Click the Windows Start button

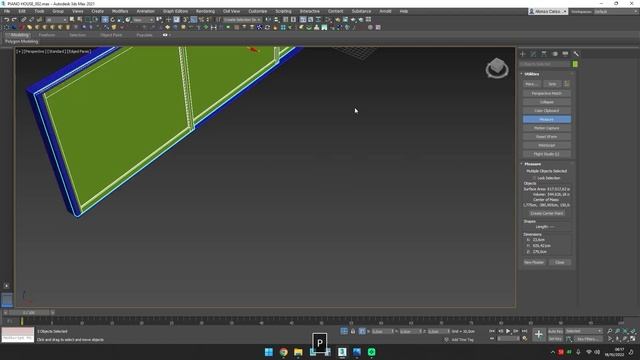coord(269,352)
